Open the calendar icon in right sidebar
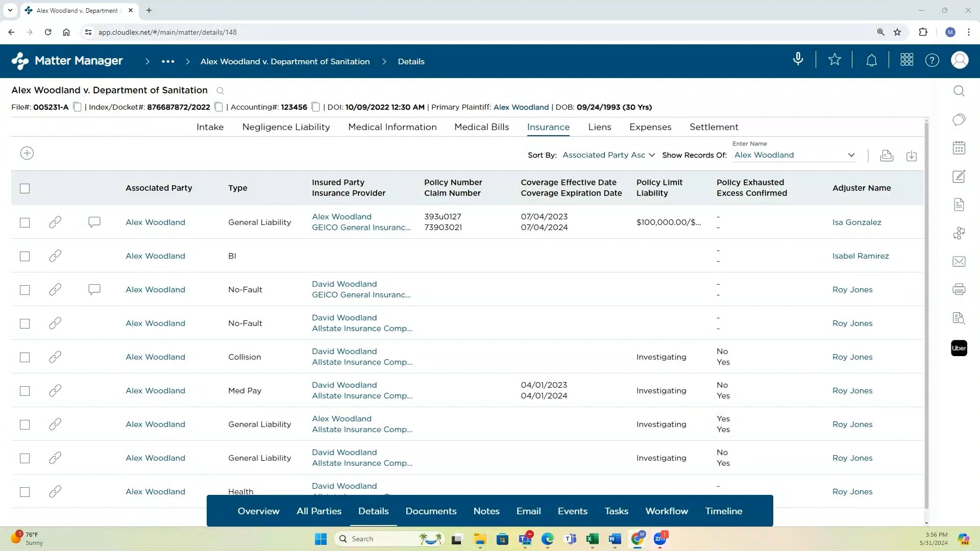This screenshot has height=551, width=980. tap(959, 148)
